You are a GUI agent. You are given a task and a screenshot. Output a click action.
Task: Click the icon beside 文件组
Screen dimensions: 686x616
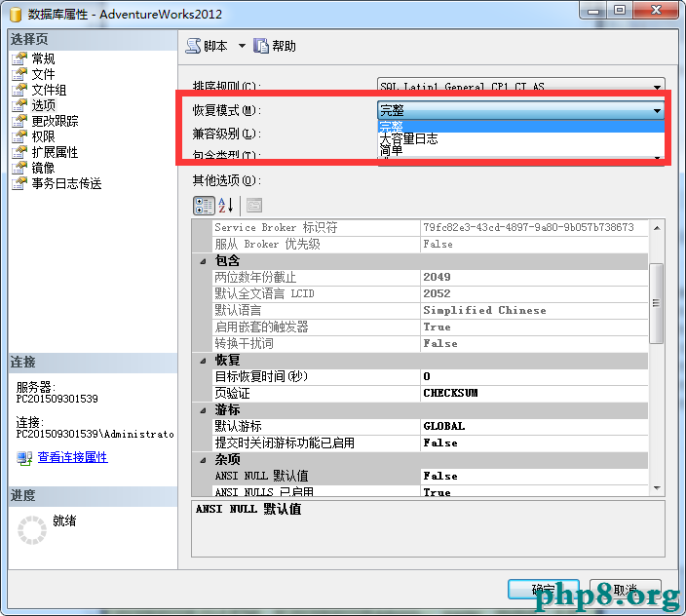(19, 90)
